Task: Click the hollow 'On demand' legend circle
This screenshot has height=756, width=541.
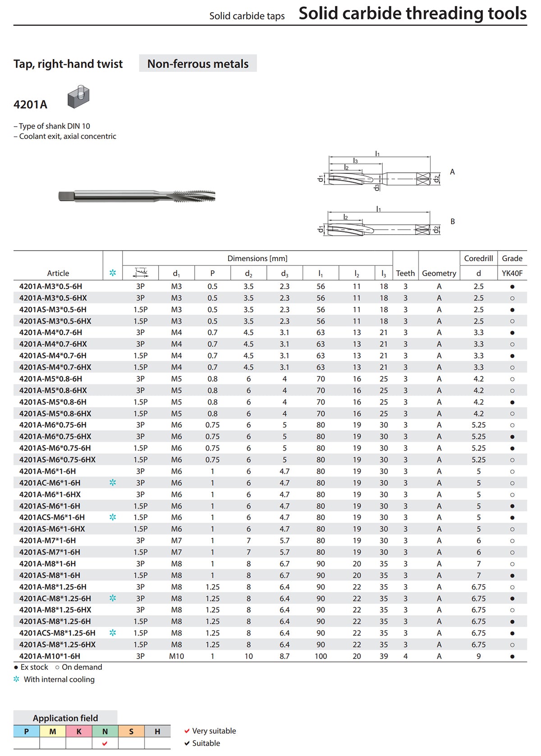Action: coord(57,668)
